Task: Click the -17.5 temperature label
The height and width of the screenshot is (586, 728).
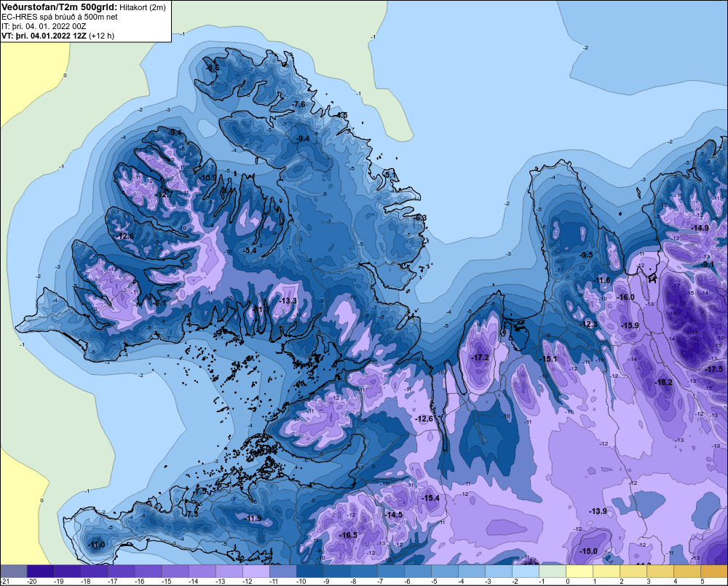Action: tap(713, 370)
